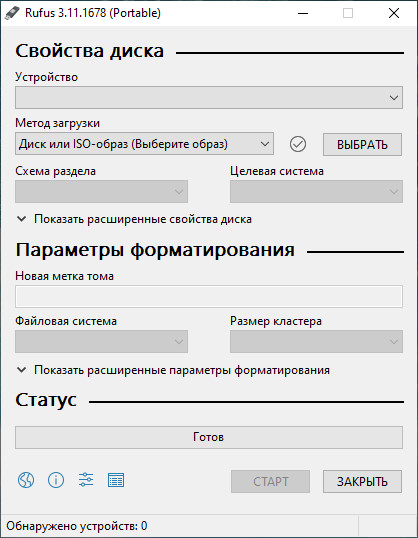
Task: Open the Целевая система dropdown
Action: point(316,191)
